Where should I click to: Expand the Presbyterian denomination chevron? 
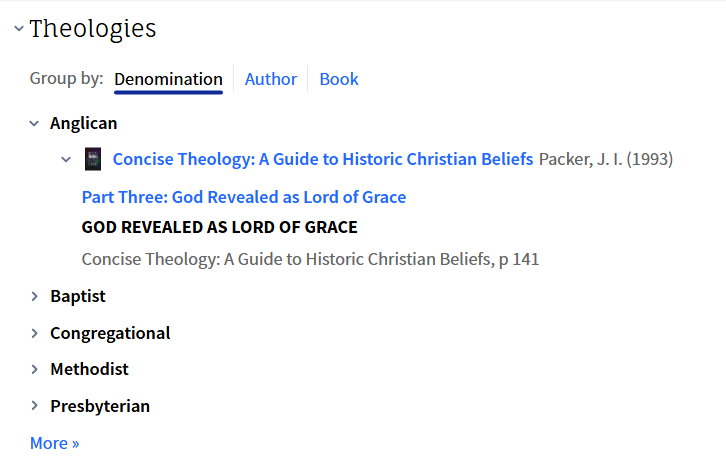[35, 406]
